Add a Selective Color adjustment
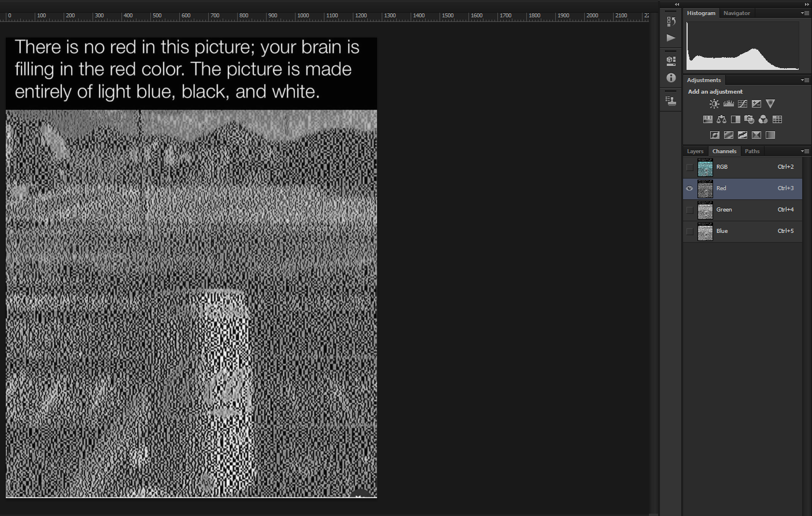 756,135
